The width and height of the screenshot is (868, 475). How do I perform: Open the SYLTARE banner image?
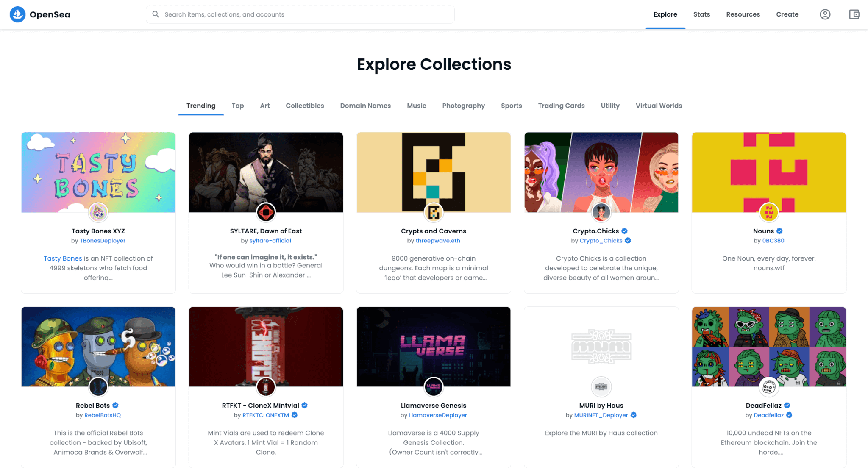click(x=266, y=172)
